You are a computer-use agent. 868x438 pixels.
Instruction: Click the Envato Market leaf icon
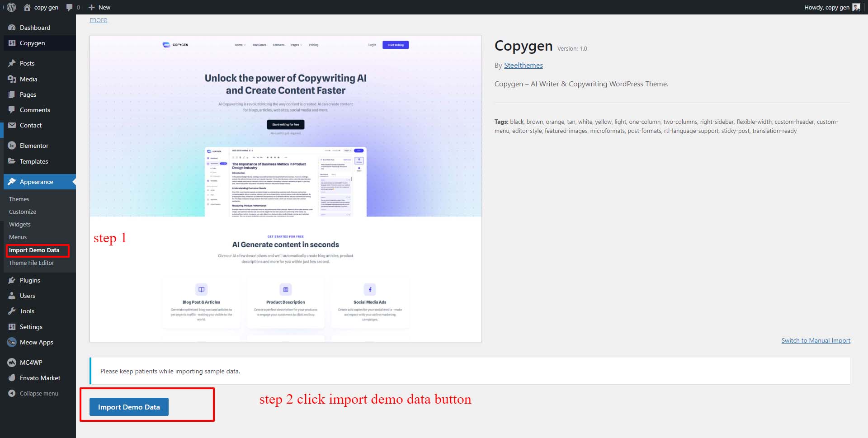tap(12, 378)
